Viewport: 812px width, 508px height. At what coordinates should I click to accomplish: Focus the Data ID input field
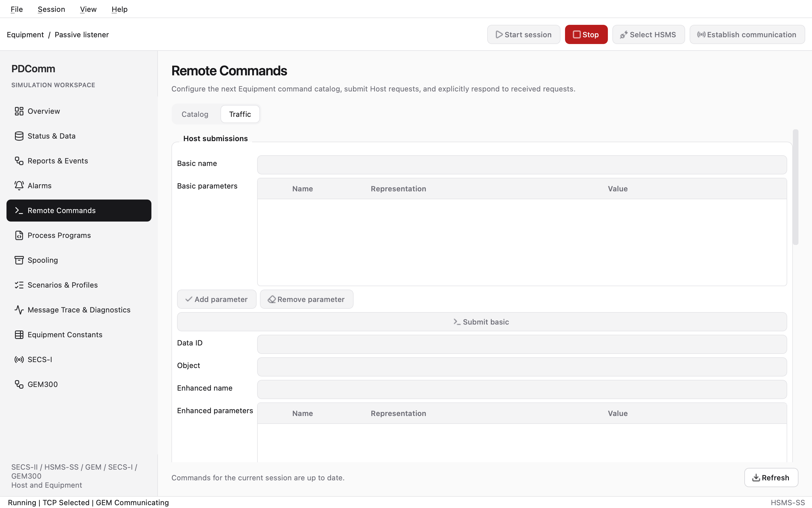(522, 344)
